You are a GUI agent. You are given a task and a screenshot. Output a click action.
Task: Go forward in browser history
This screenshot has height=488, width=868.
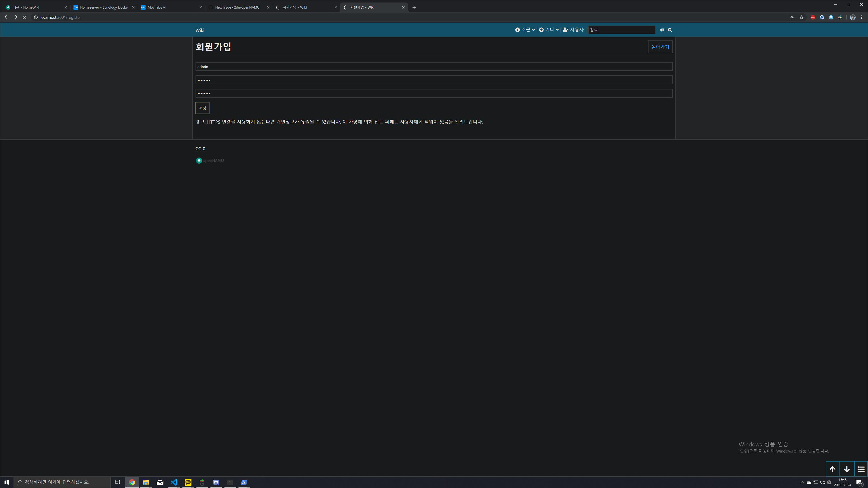tap(15, 17)
